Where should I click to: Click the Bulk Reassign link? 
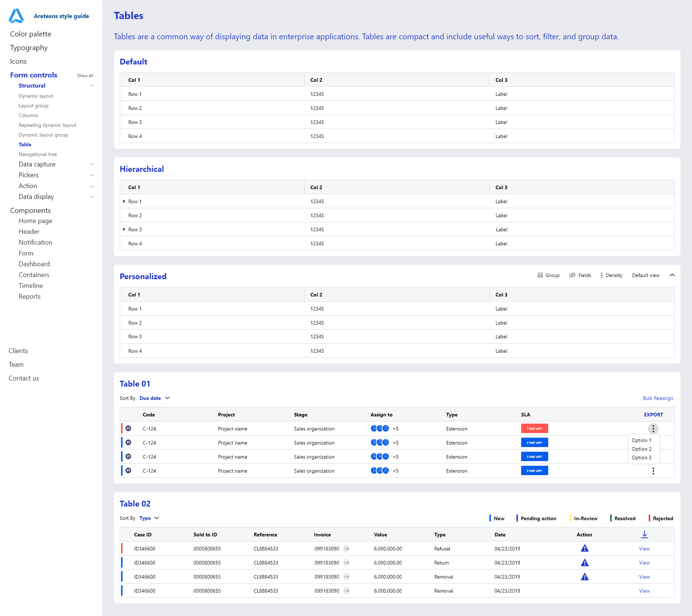(658, 398)
